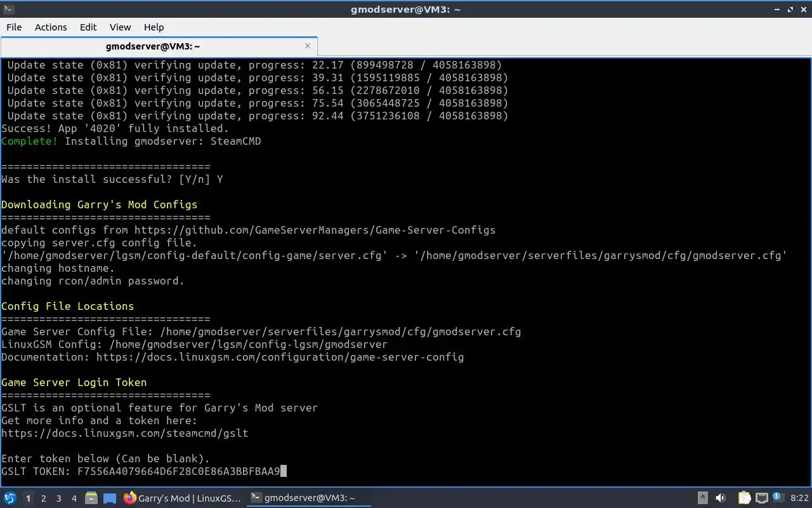The image size is (812, 508).
Task: Close the terminal window
Action: tap(803, 10)
